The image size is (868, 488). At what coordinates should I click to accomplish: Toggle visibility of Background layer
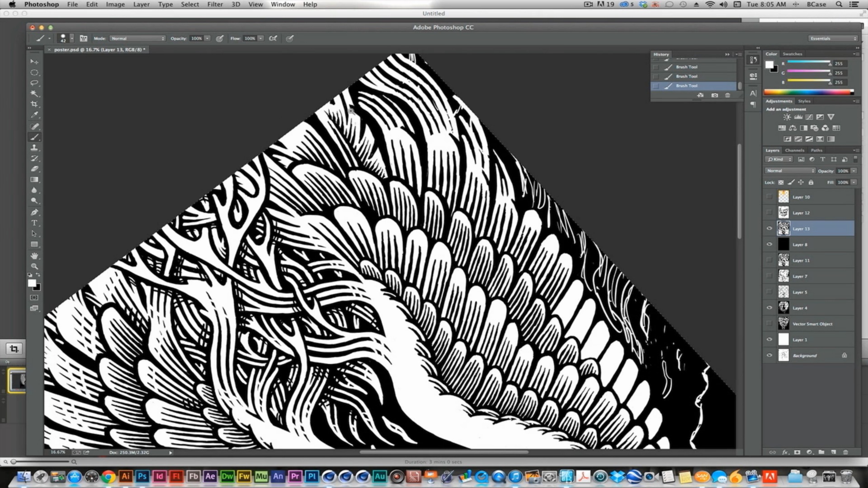pyautogui.click(x=769, y=356)
